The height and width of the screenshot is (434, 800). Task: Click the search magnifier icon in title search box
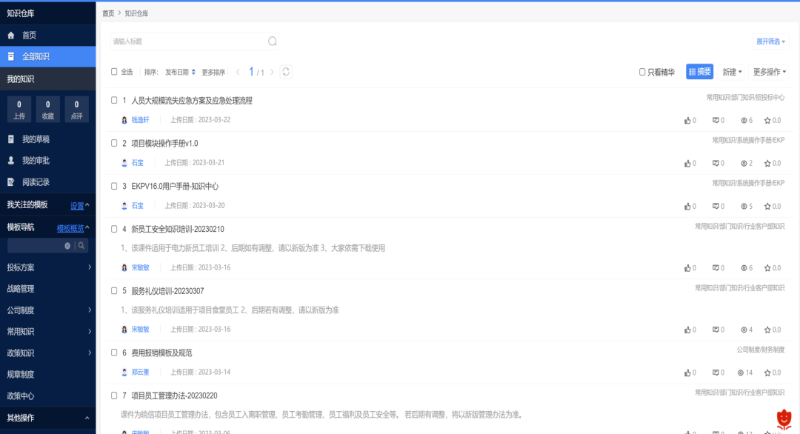click(272, 41)
